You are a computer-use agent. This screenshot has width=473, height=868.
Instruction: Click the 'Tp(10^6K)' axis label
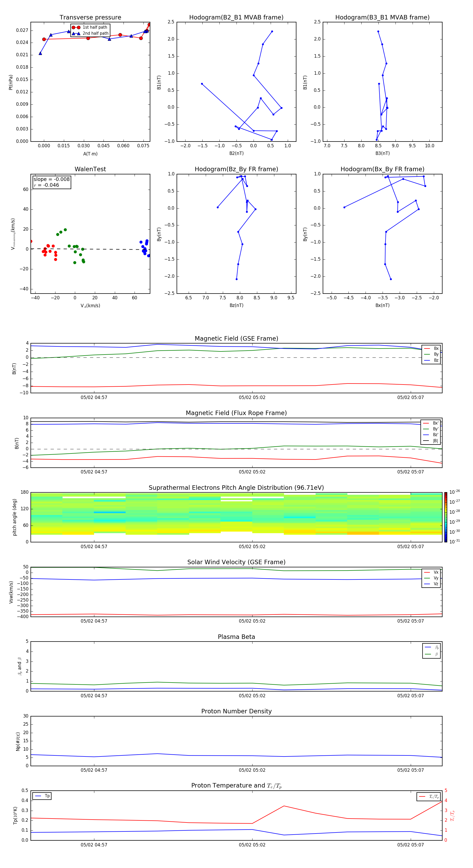pyautogui.click(x=16, y=815)
